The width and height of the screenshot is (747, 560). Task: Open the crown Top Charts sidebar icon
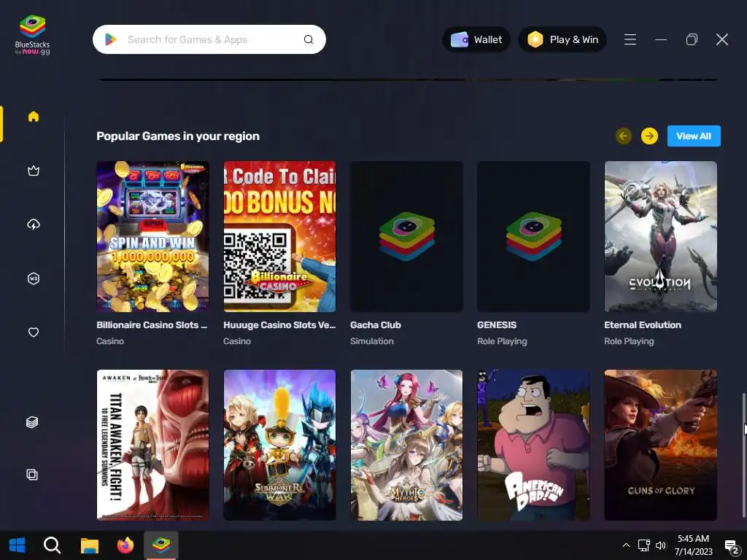pyautogui.click(x=34, y=171)
